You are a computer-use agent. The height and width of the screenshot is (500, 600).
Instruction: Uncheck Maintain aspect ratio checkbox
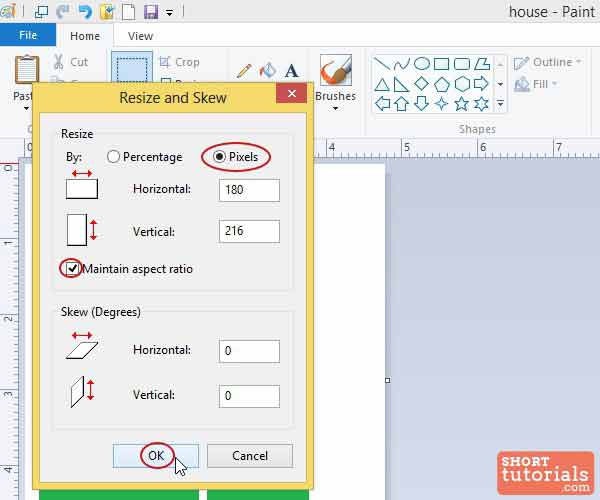73,269
